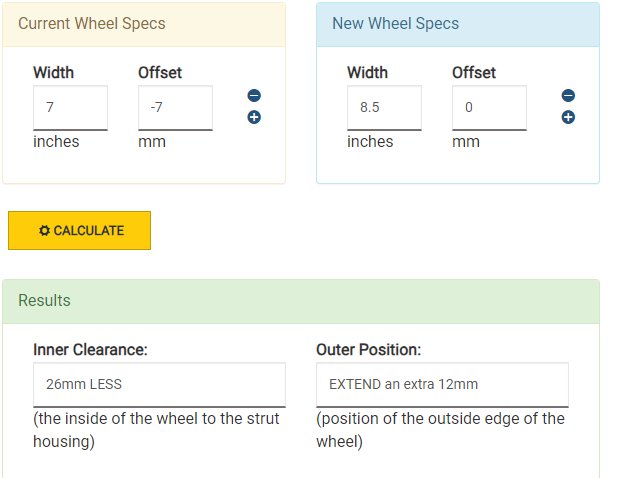619x478 pixels.
Task: Click the New Wheel Specs panel header
Action: 458,25
